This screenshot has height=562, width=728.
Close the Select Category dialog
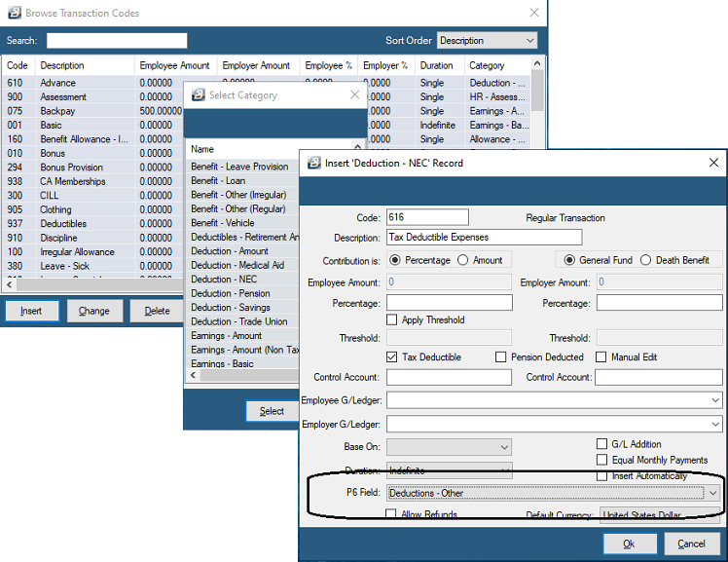click(x=354, y=94)
